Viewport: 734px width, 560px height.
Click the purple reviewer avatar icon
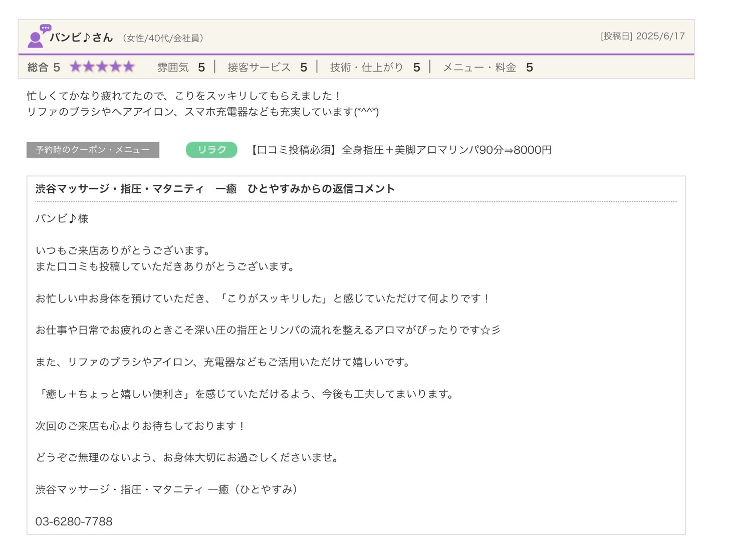(38, 36)
